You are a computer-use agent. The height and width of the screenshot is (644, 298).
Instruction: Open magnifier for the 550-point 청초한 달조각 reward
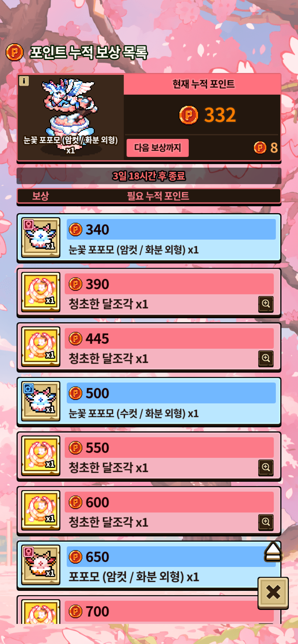(266, 468)
